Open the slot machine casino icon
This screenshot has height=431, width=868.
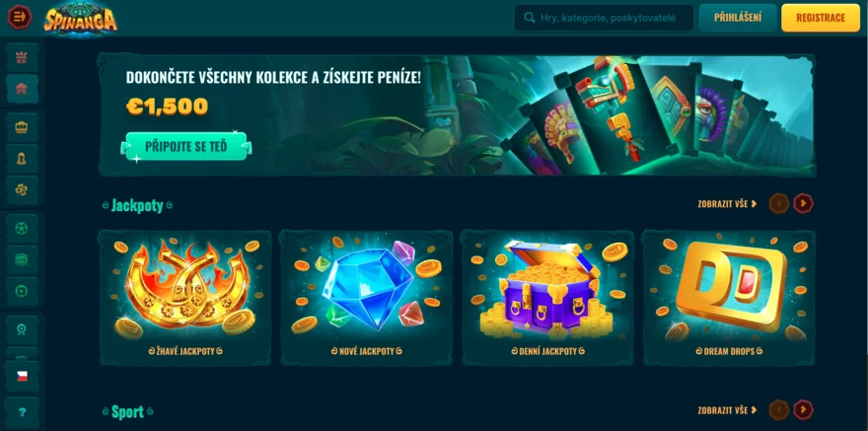tap(22, 127)
